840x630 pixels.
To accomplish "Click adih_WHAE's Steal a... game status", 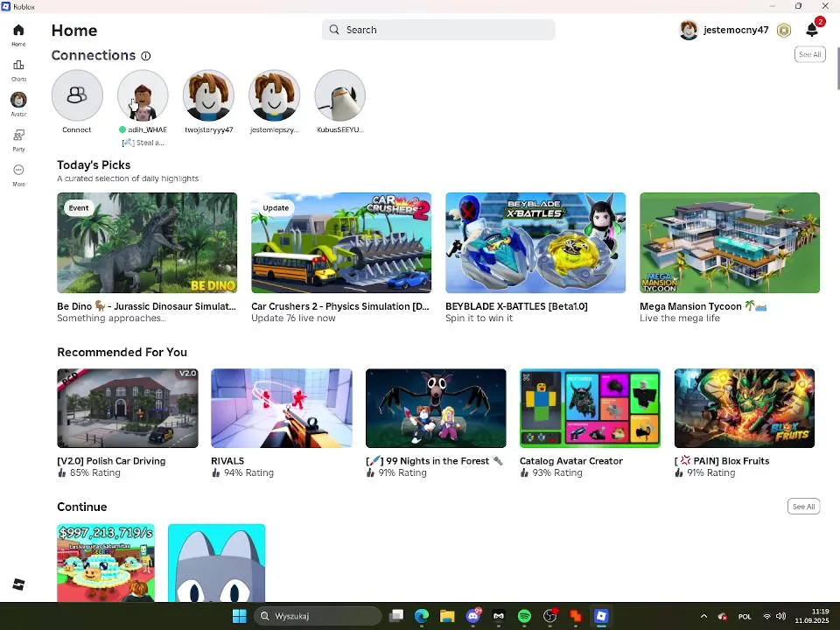I will [x=143, y=143].
